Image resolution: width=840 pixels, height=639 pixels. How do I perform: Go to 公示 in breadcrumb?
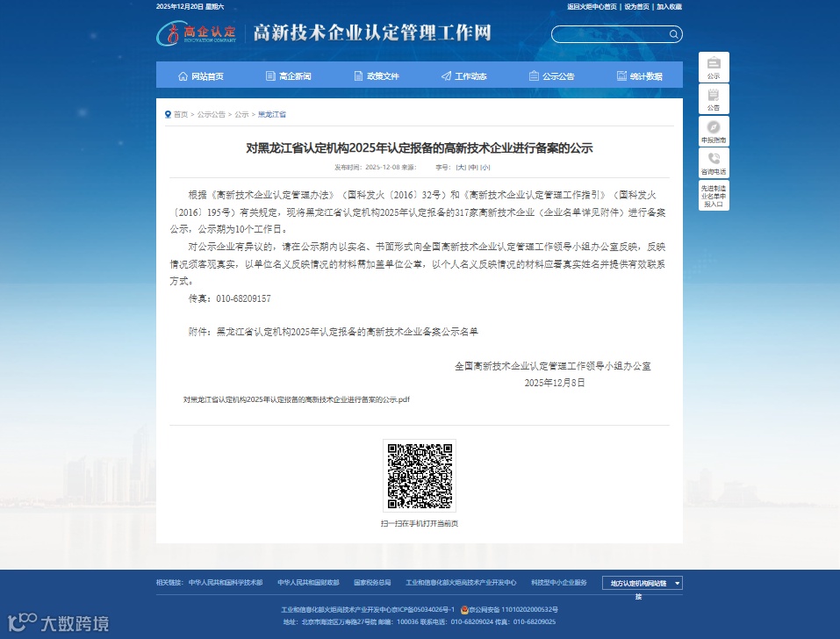(241, 114)
